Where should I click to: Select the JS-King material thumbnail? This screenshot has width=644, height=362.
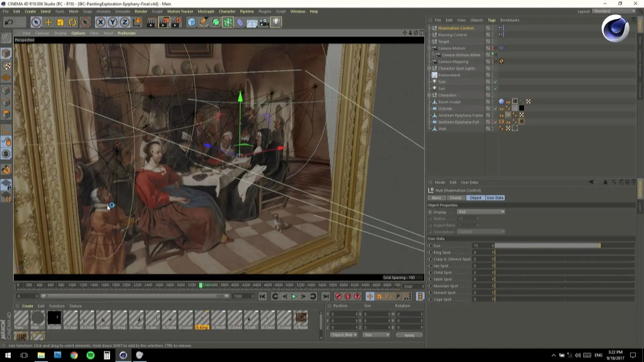tap(202, 320)
